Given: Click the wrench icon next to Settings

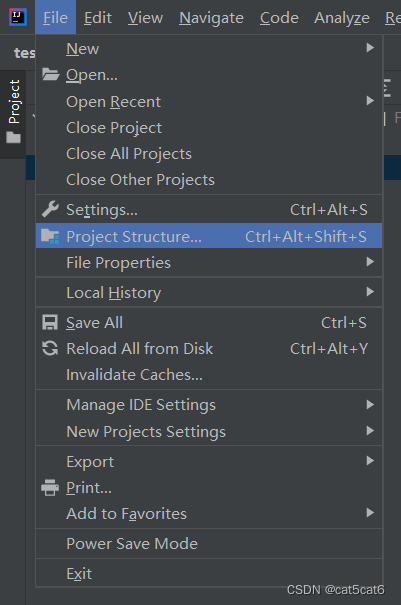Looking at the screenshot, I should 50,210.
